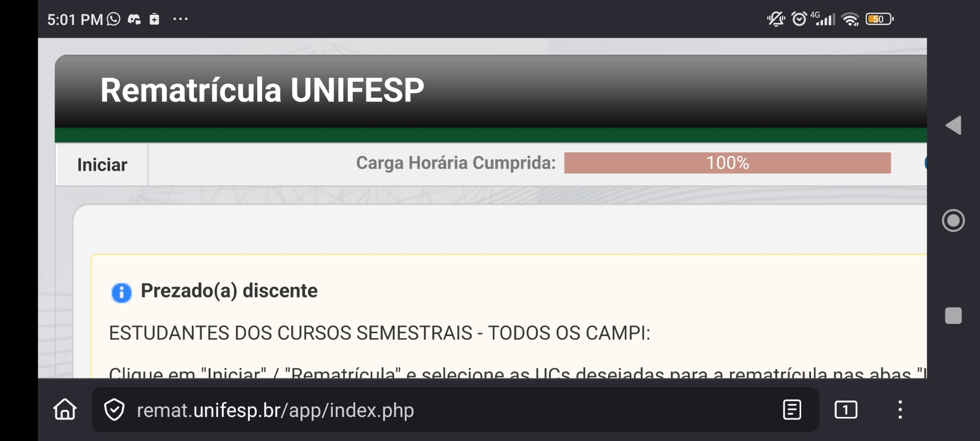Click the 100% Carga Horária progress bar

727,163
